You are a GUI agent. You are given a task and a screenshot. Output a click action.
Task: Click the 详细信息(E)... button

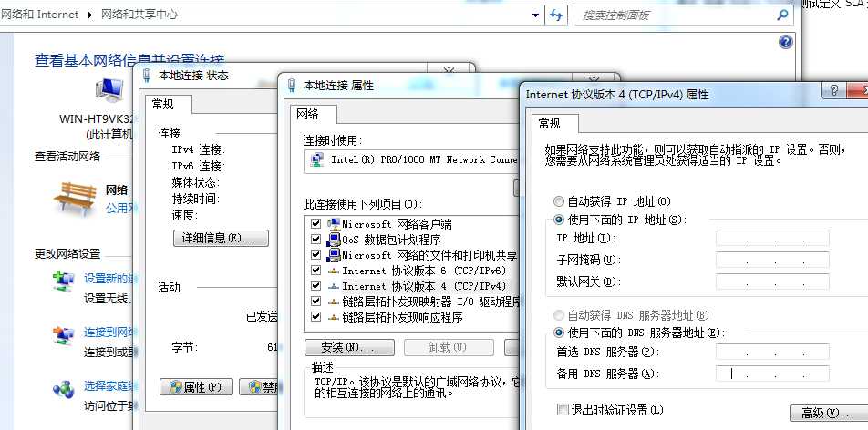coord(221,239)
